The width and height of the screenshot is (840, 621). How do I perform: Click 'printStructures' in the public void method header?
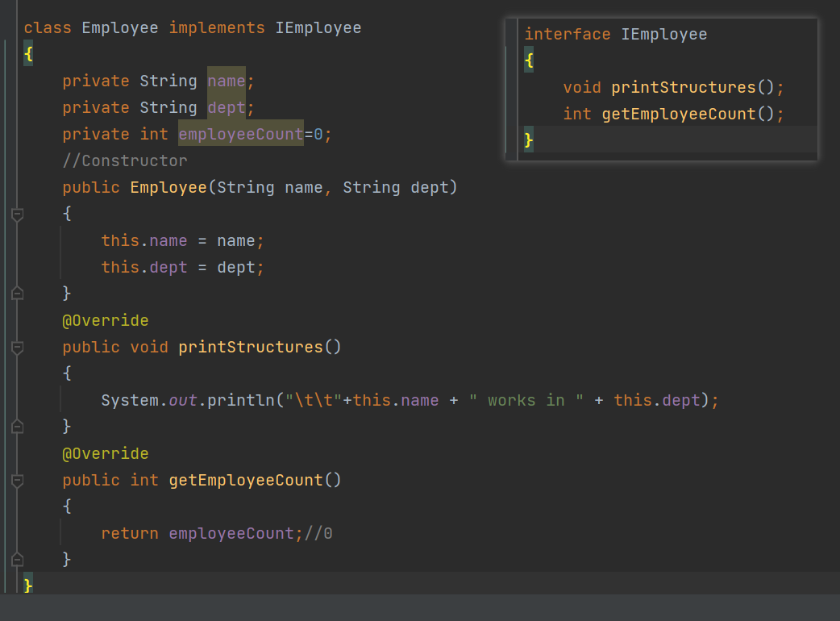point(251,348)
